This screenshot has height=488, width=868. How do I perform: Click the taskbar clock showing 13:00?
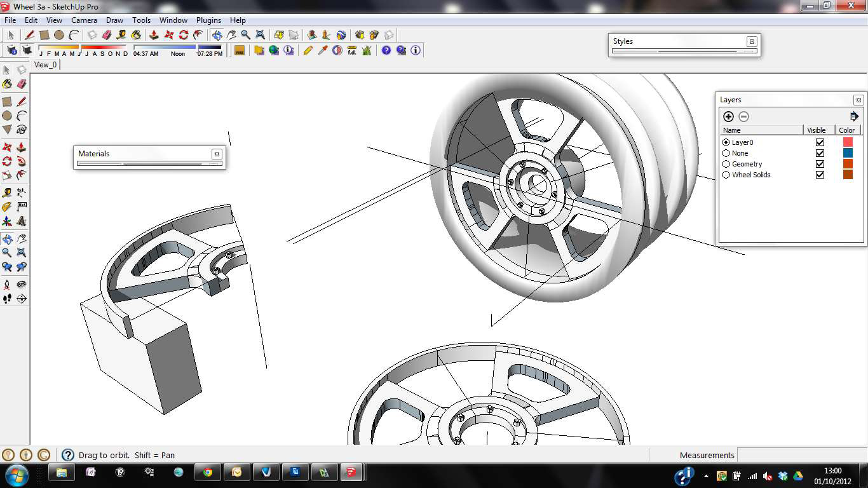[x=832, y=475]
